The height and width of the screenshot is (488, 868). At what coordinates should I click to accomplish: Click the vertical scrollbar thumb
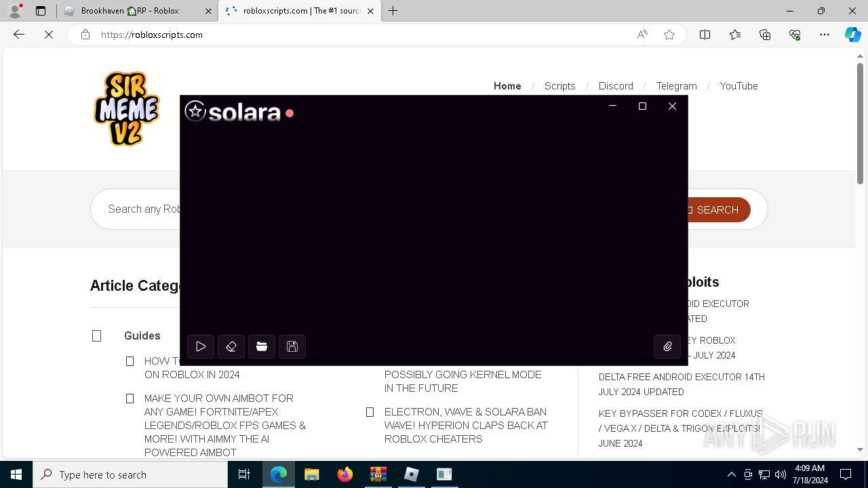point(860,122)
